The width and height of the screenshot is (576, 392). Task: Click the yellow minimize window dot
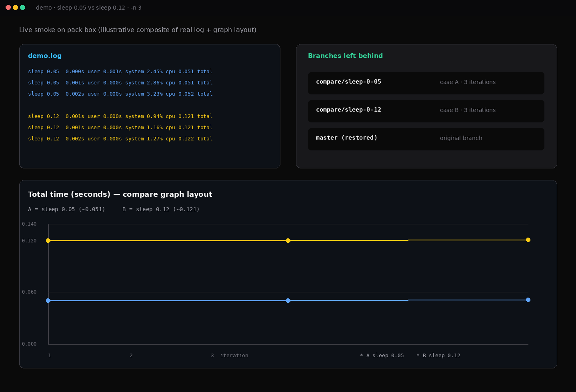coord(15,8)
